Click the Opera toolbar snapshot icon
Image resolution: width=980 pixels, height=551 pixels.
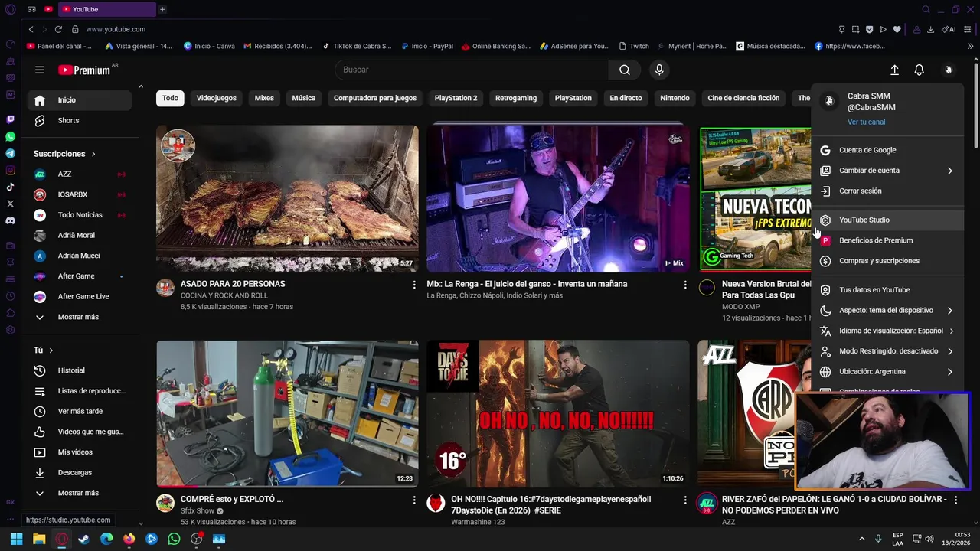[x=855, y=29]
